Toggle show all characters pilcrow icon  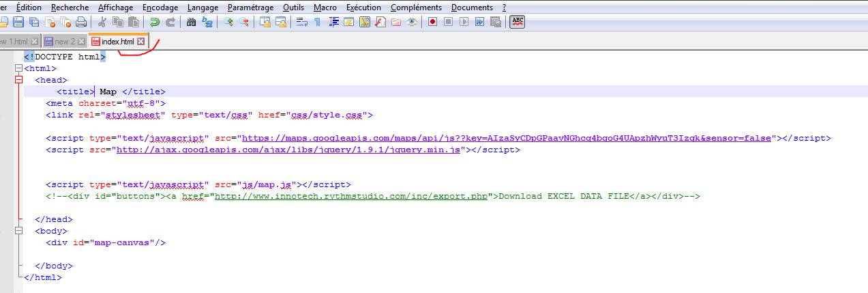coord(317,23)
